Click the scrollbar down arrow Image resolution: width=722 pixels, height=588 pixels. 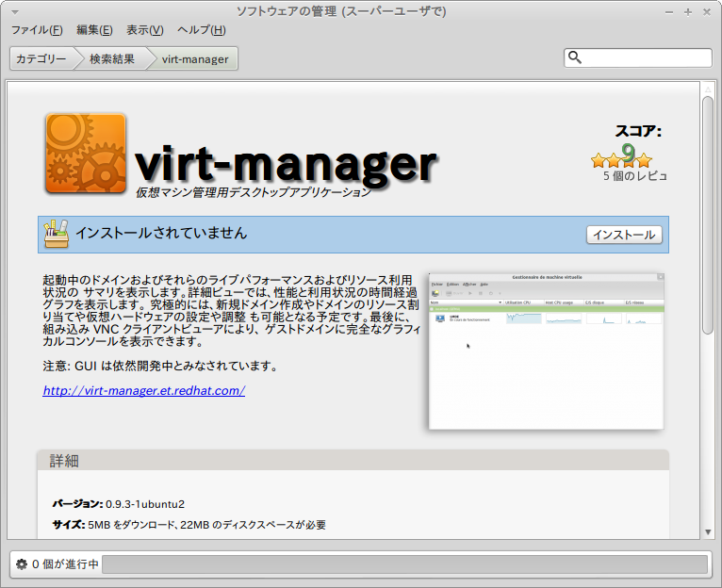[708, 531]
